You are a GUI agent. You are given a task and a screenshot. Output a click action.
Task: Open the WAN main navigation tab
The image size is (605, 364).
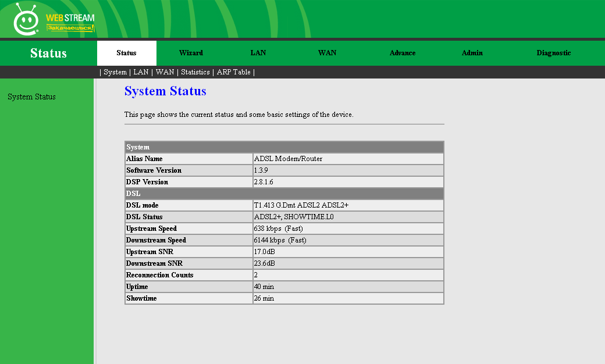click(327, 53)
